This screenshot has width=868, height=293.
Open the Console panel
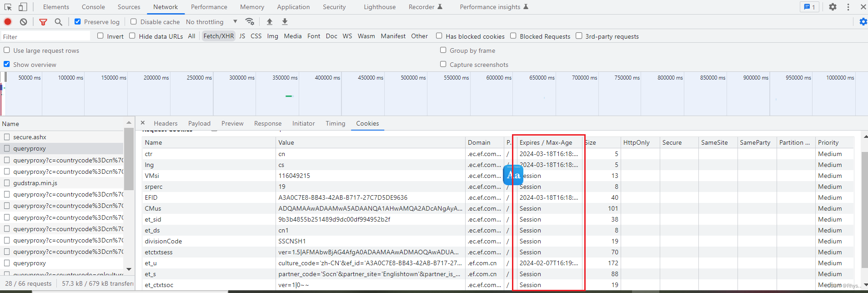[x=93, y=7]
